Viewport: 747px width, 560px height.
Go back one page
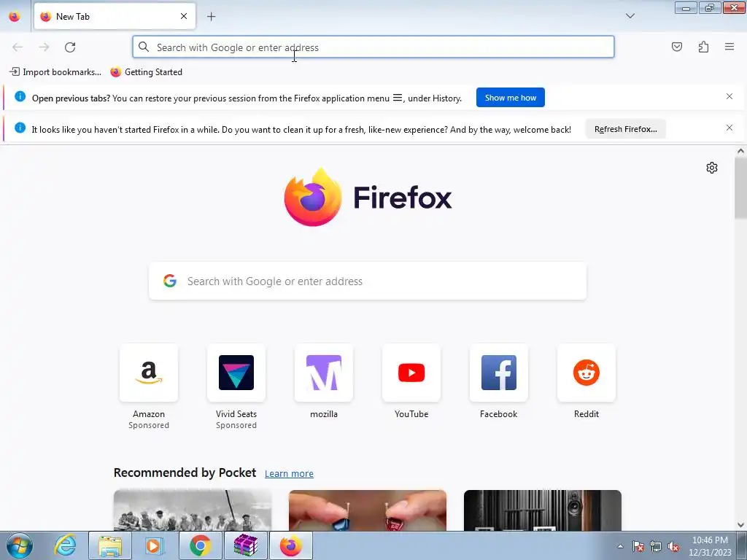click(x=18, y=47)
